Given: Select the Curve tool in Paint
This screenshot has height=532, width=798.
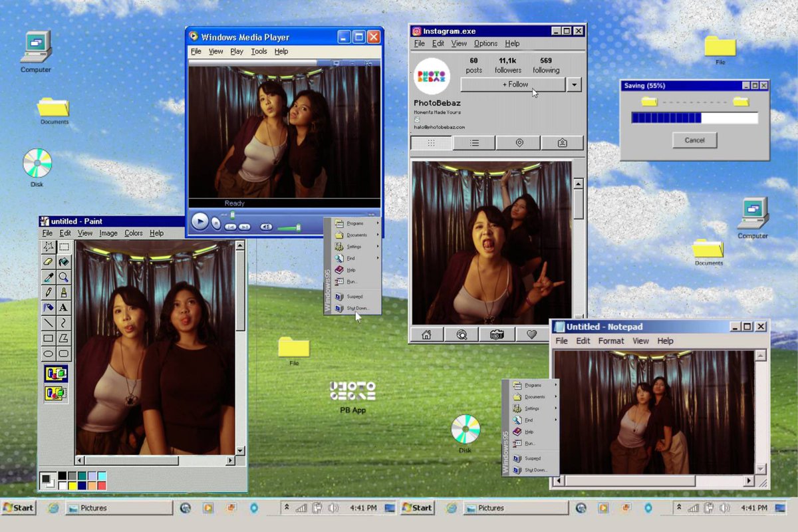Looking at the screenshot, I should click(64, 323).
